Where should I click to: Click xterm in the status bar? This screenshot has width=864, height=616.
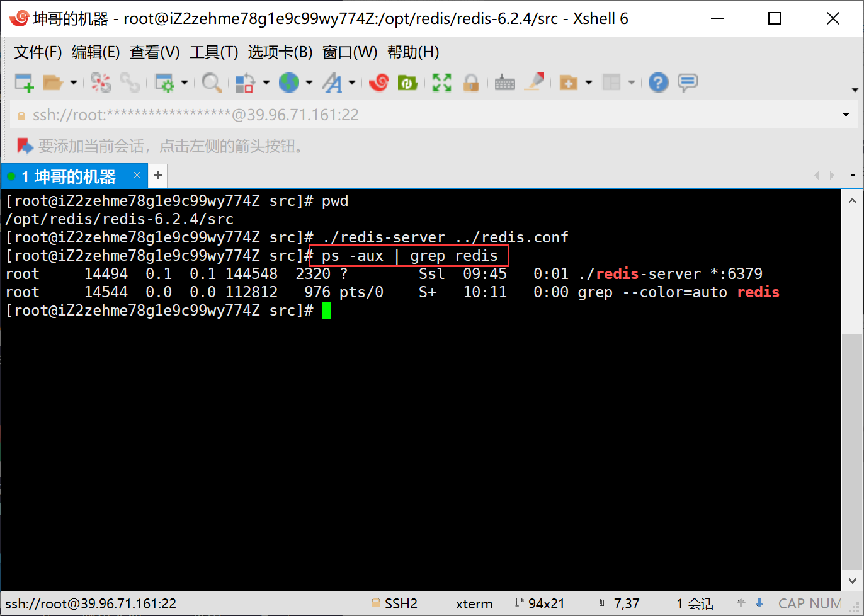pyautogui.click(x=474, y=603)
